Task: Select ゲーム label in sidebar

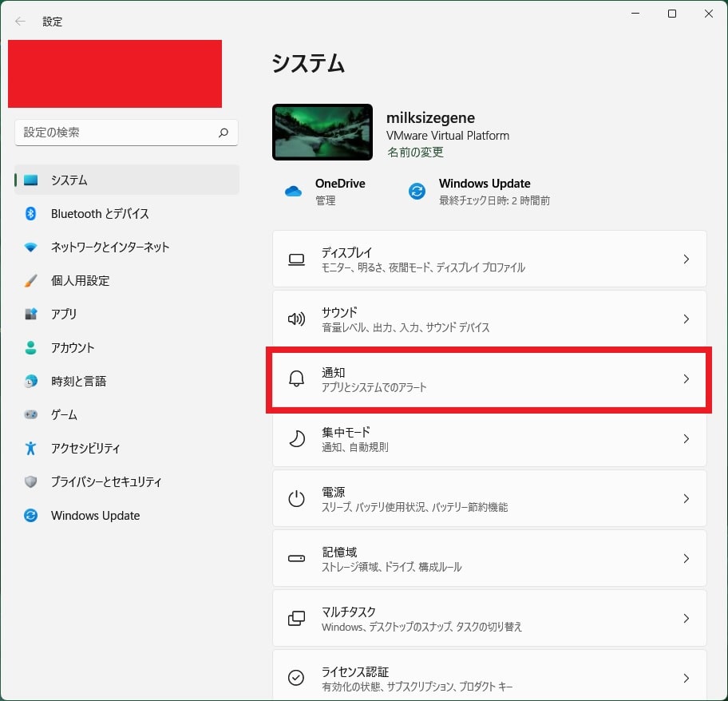Action: click(64, 414)
